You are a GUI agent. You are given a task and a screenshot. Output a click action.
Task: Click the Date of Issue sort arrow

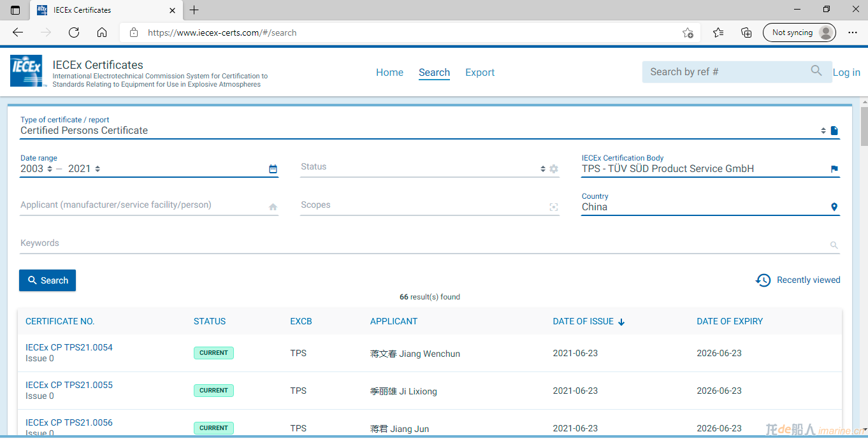(621, 322)
